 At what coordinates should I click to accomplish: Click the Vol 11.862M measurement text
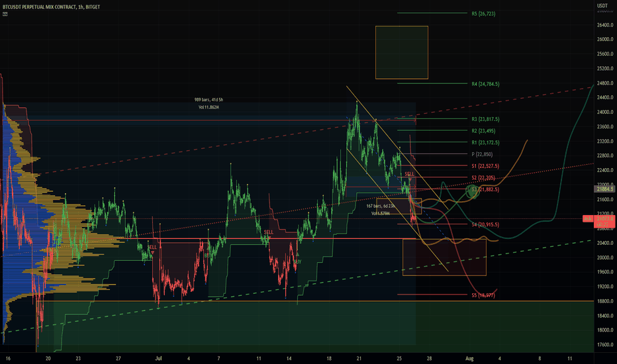click(209, 107)
